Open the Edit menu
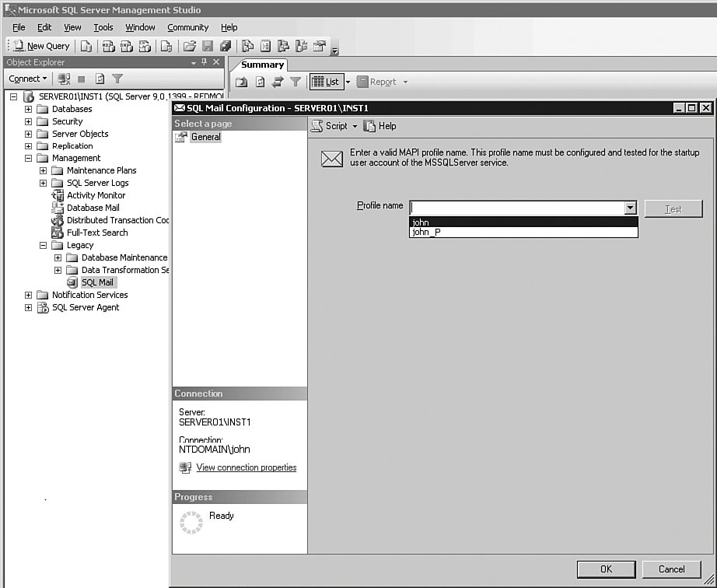Image resolution: width=717 pixels, height=588 pixels. (x=44, y=27)
